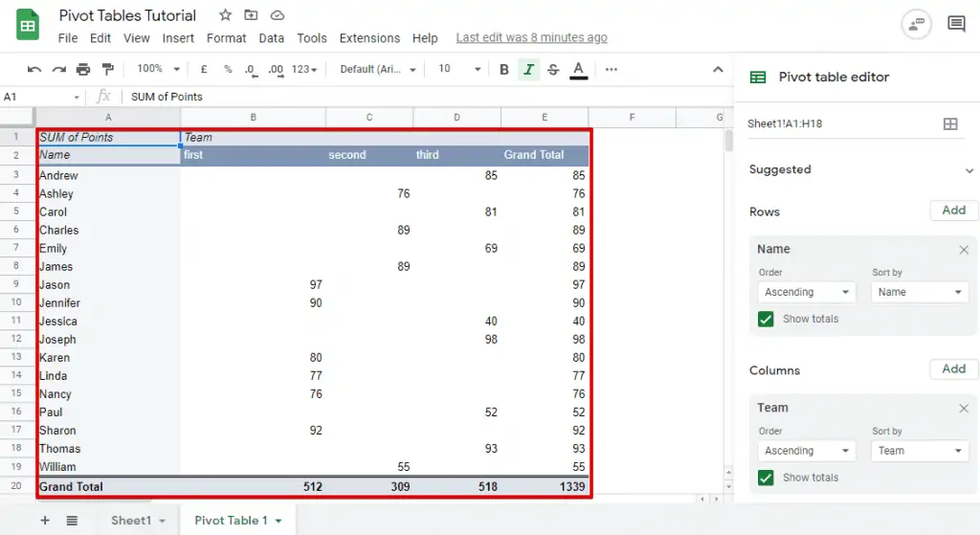Toggle Show totals for Name rows
The width and height of the screenshot is (980, 535).
(x=766, y=319)
